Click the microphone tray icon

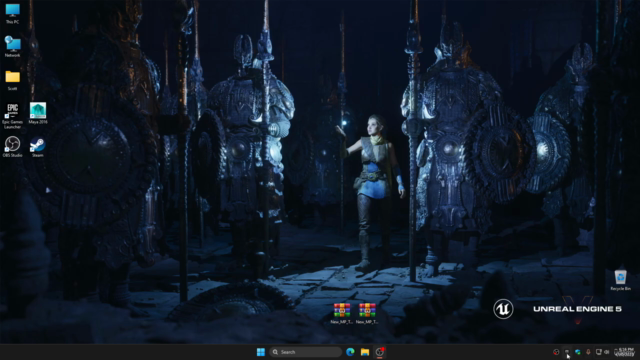pos(588,352)
